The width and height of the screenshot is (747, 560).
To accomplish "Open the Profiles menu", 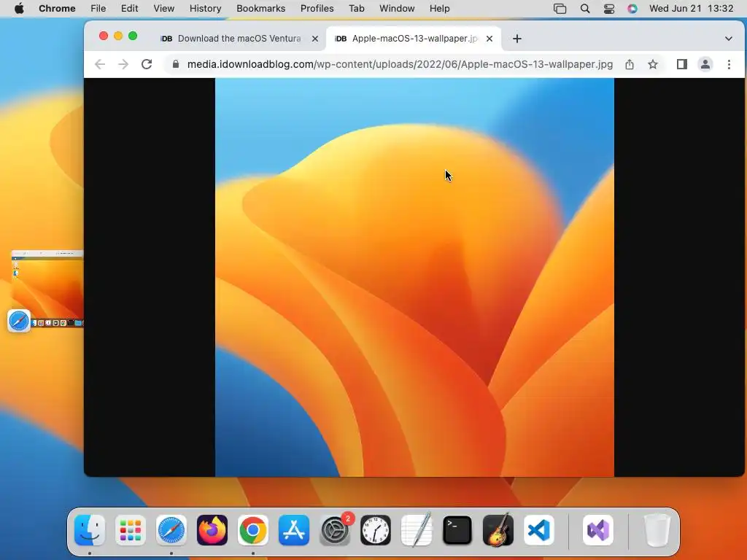I will tap(317, 9).
